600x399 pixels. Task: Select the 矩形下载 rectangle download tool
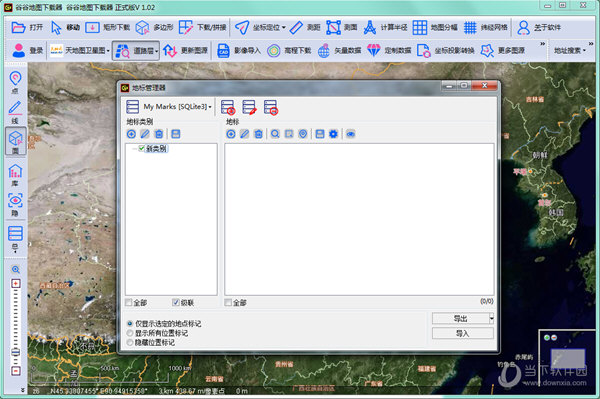[108, 28]
